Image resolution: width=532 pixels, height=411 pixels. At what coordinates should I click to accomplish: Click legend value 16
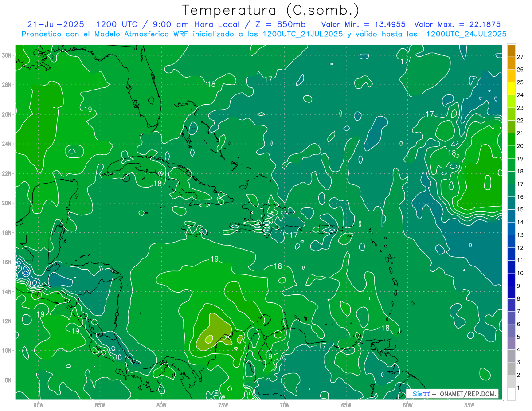click(520, 197)
